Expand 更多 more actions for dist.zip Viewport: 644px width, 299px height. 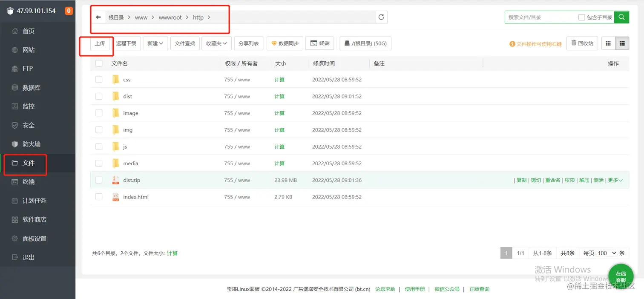pos(615,180)
